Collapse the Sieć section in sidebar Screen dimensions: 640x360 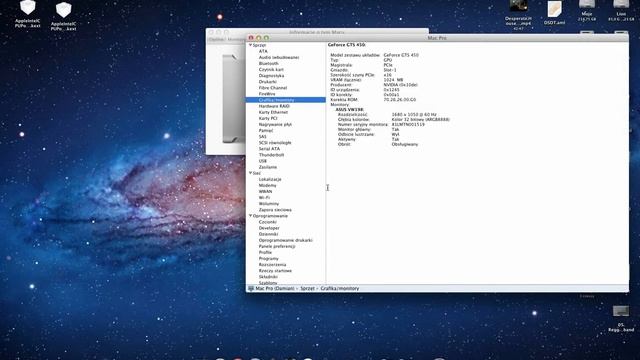(x=250, y=173)
